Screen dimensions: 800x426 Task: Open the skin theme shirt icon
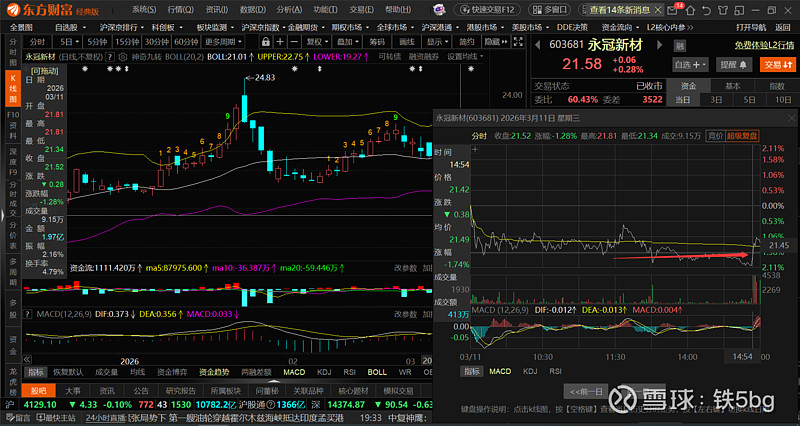click(723, 10)
